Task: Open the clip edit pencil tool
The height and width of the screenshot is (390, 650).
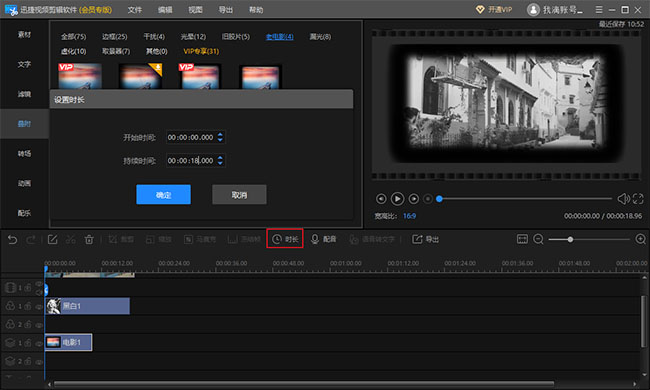Action: (53, 240)
